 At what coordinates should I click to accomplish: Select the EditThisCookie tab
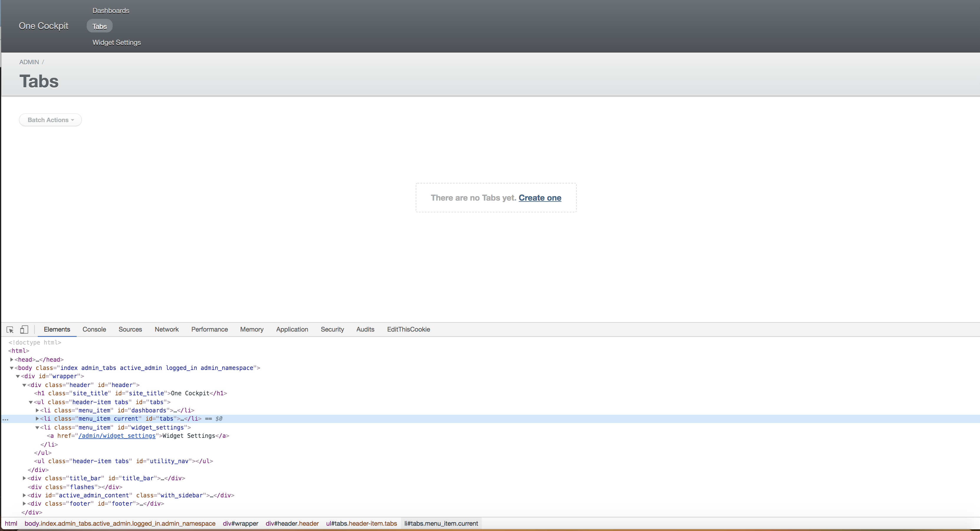point(408,329)
